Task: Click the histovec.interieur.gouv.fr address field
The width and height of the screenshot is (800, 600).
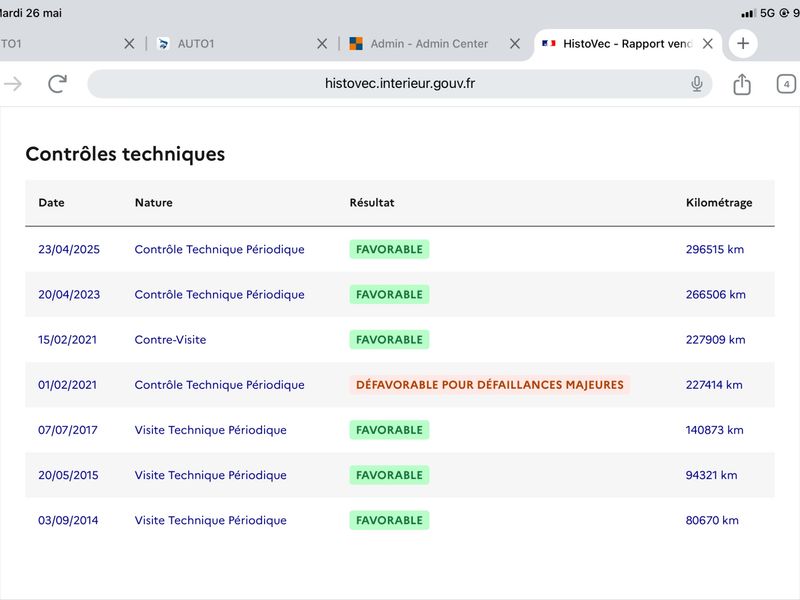Action: (x=399, y=84)
